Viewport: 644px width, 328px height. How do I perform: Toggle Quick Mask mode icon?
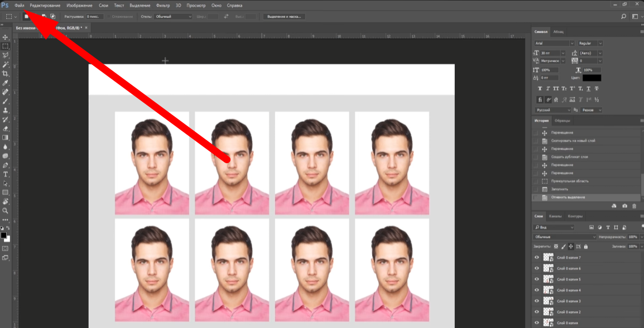(x=6, y=249)
